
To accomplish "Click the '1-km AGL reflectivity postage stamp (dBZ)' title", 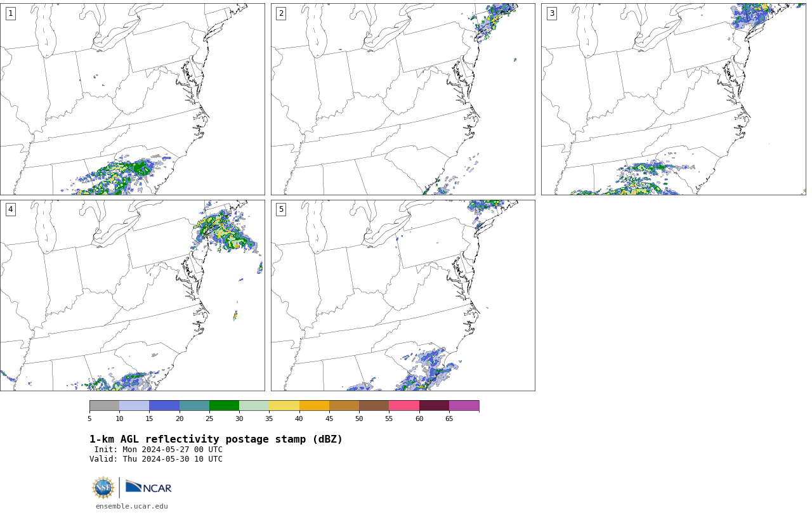I will [216, 439].
